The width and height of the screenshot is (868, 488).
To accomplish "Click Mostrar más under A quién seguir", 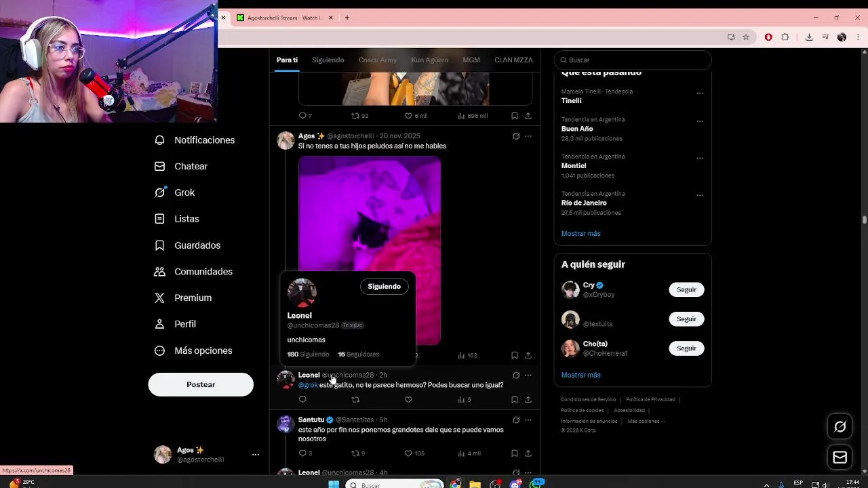I will tap(580, 375).
